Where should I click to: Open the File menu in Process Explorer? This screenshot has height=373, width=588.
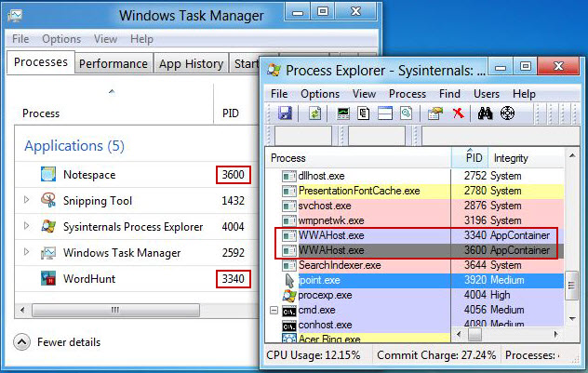pyautogui.click(x=279, y=94)
